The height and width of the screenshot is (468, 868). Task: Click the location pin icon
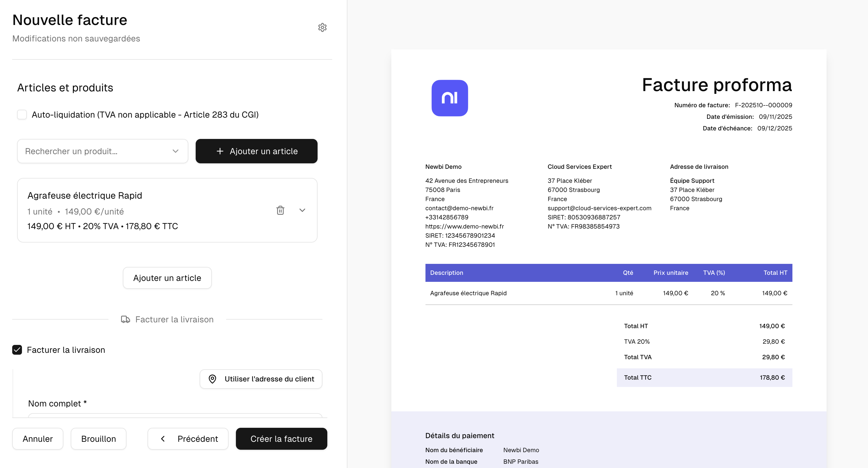pyautogui.click(x=212, y=379)
